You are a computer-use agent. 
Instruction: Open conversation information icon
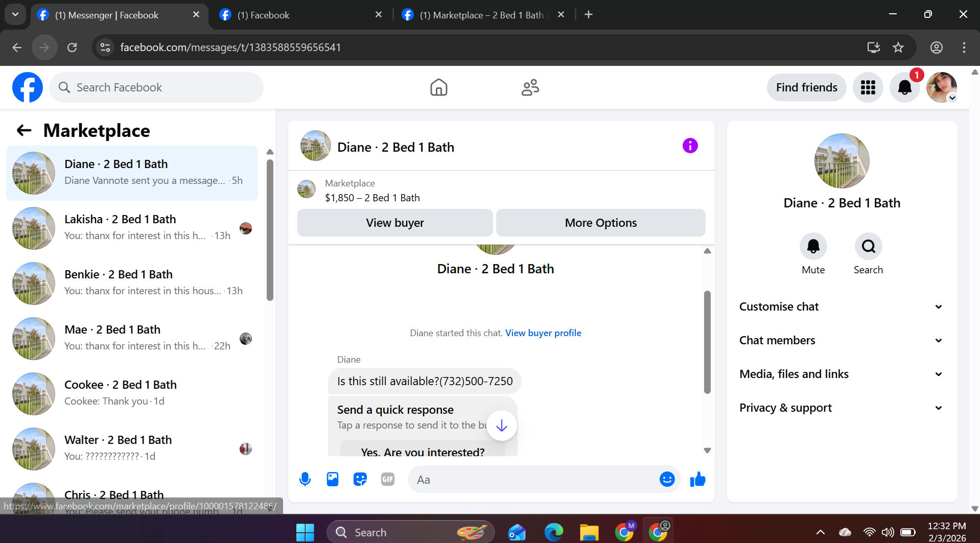(690, 146)
